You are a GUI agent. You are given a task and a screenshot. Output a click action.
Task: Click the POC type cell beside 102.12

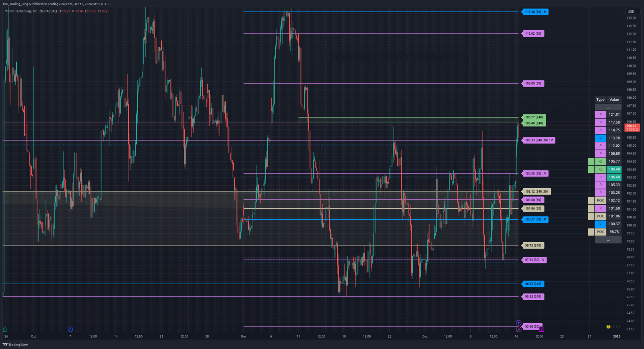click(x=601, y=200)
